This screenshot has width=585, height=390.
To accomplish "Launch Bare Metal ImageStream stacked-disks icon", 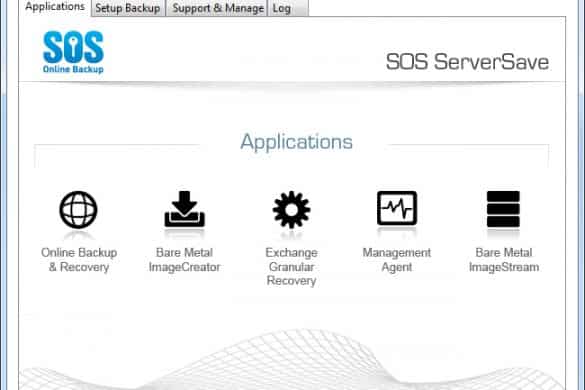I will 503,209.
